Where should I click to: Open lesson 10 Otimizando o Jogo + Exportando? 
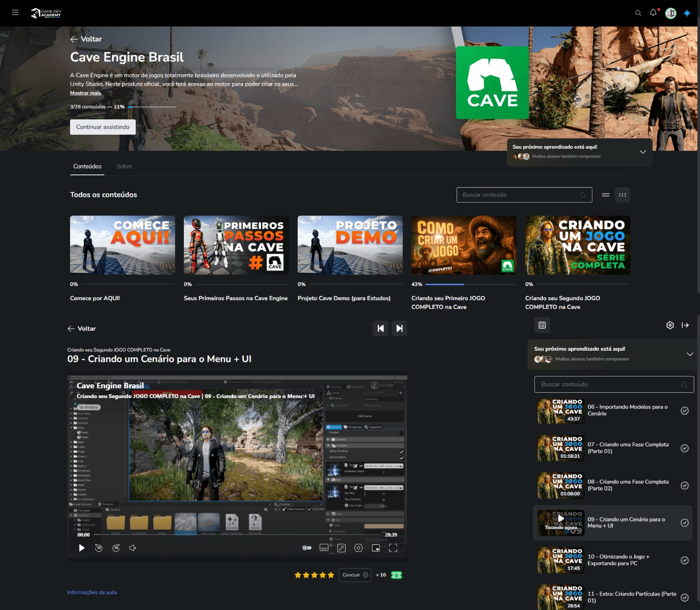pyautogui.click(x=612, y=560)
